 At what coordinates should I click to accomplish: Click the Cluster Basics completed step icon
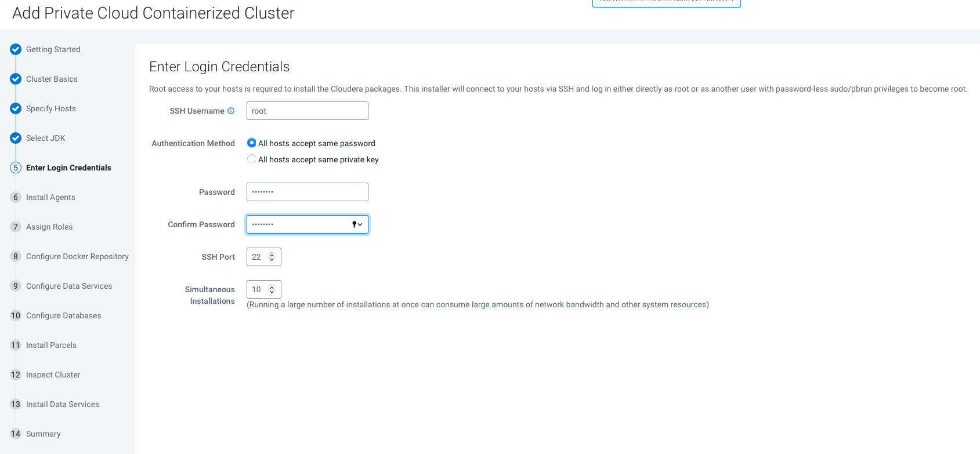[16, 79]
